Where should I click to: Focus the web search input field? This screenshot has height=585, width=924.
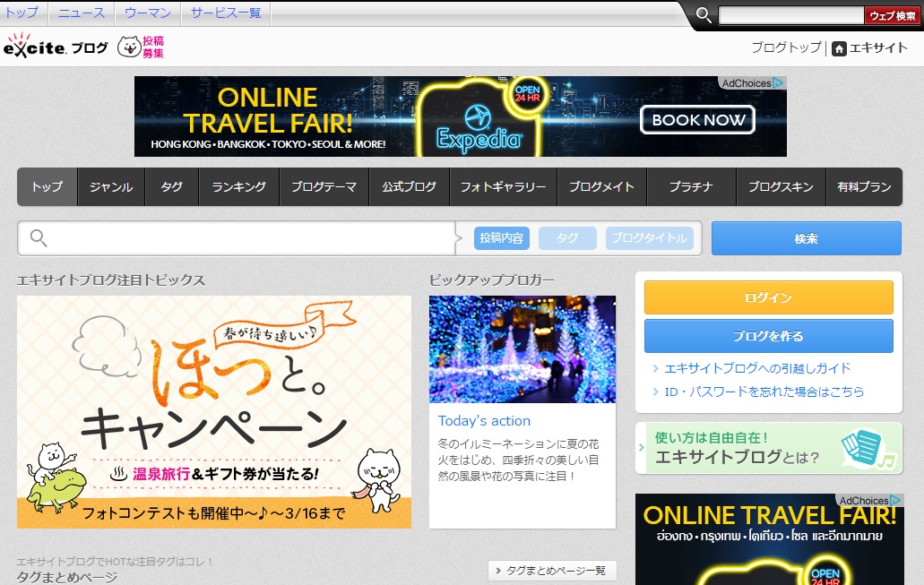click(x=790, y=15)
